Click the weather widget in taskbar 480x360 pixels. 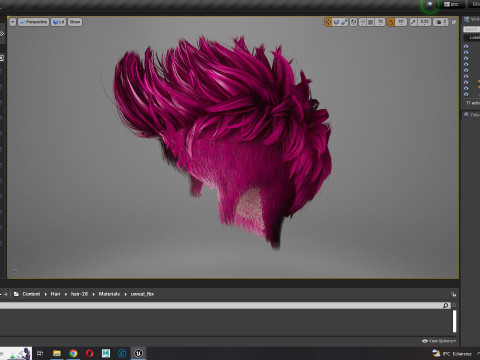coord(453,354)
